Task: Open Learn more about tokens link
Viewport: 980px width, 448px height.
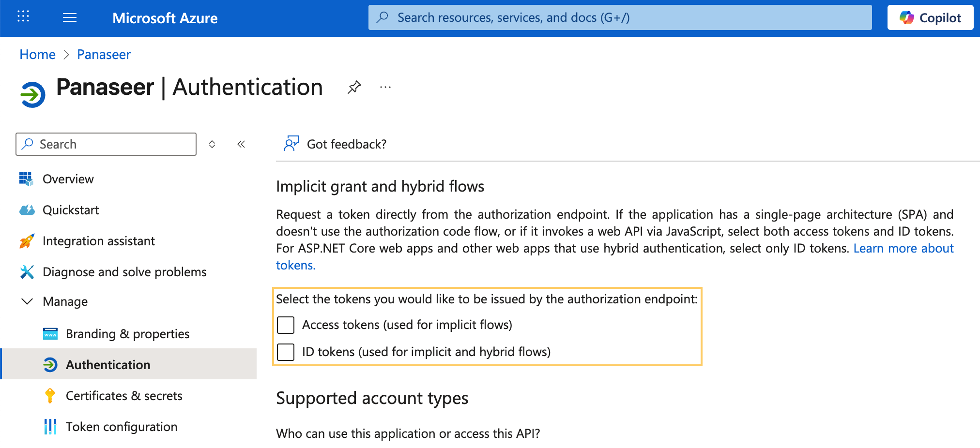Action: pyautogui.click(x=903, y=248)
